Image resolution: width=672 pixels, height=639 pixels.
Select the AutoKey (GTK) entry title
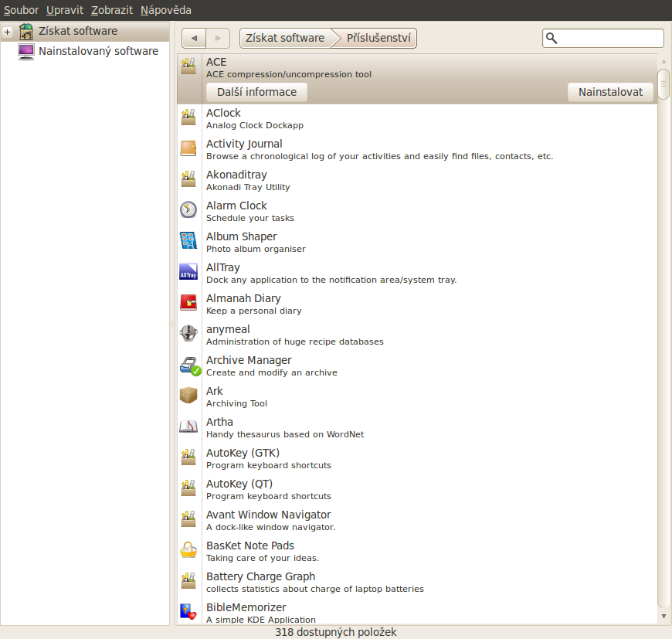point(243,453)
